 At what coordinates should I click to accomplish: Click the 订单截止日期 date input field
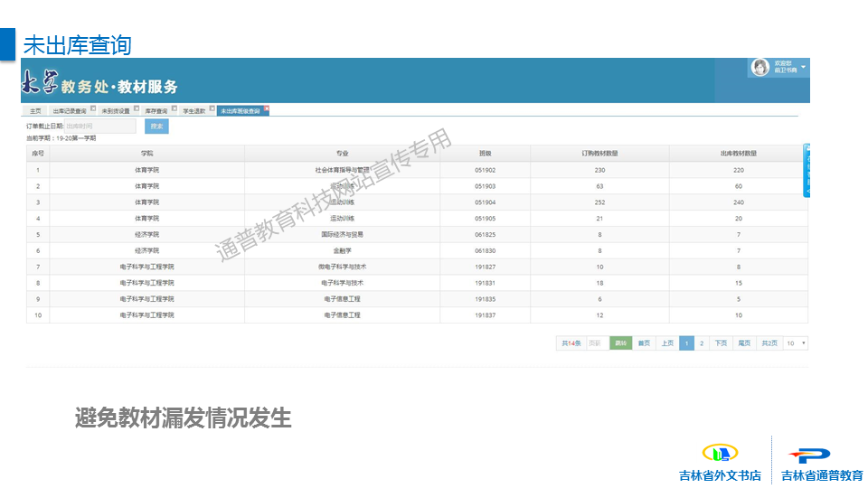tap(100, 127)
